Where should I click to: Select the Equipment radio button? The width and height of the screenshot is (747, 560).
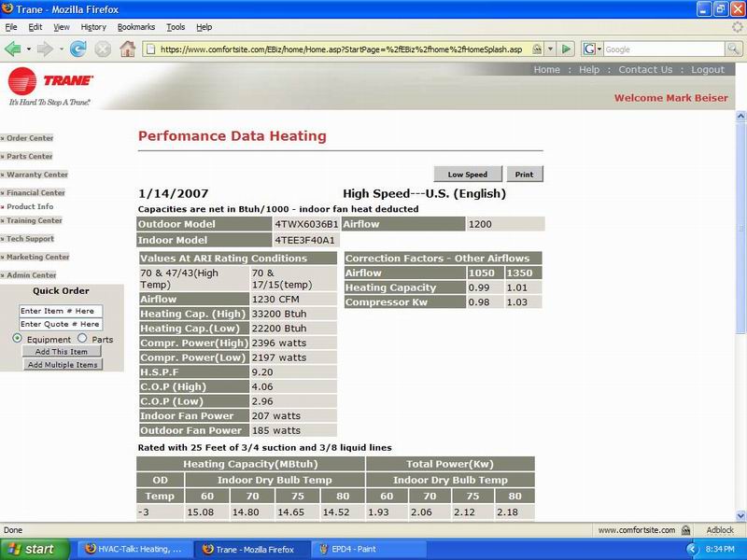(x=18, y=339)
